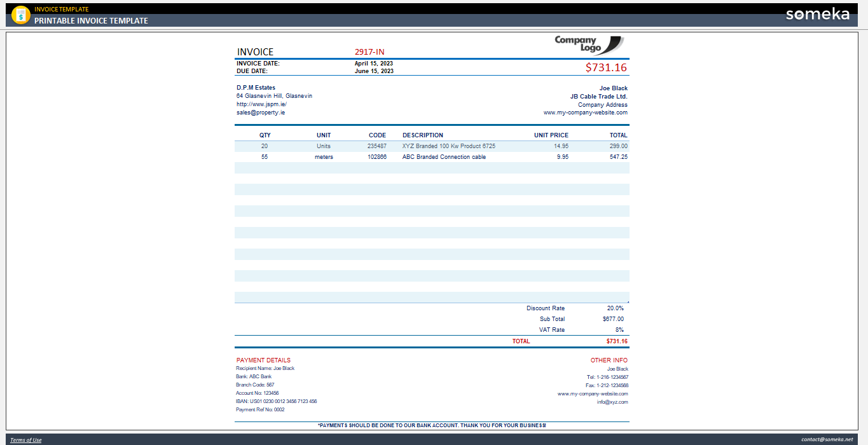This screenshot has height=445, width=868.
Task: Select the code cell 235487
Action: 377,146
